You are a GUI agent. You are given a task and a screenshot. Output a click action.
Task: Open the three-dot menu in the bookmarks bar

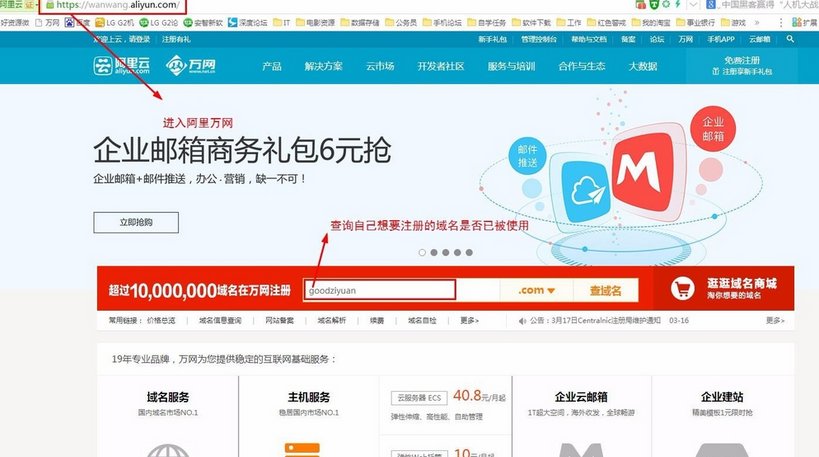click(781, 22)
